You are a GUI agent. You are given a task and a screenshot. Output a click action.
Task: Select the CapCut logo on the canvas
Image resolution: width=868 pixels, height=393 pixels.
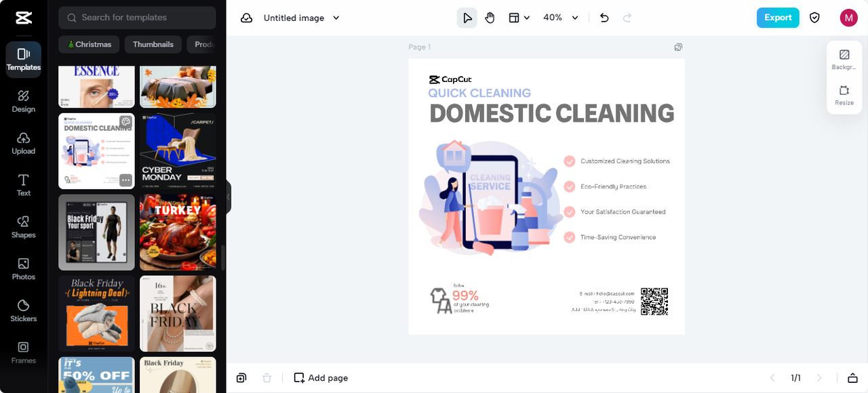click(x=450, y=79)
